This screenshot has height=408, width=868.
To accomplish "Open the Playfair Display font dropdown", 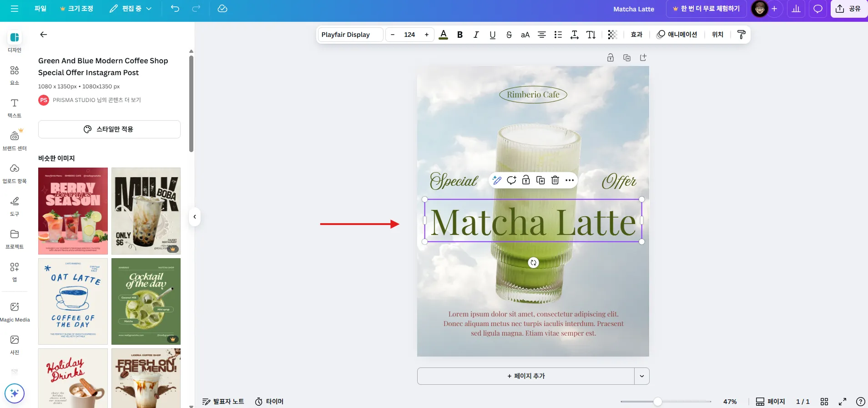I will [350, 35].
